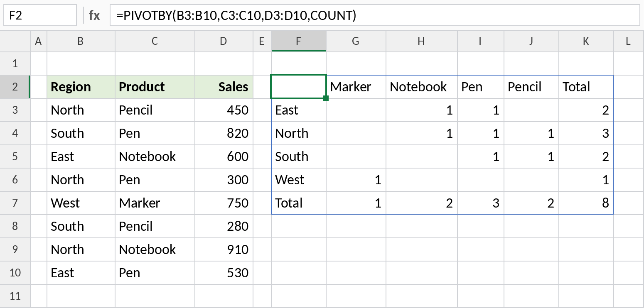Click the Region header cell
This screenshot has height=308, width=644.
click(81, 87)
